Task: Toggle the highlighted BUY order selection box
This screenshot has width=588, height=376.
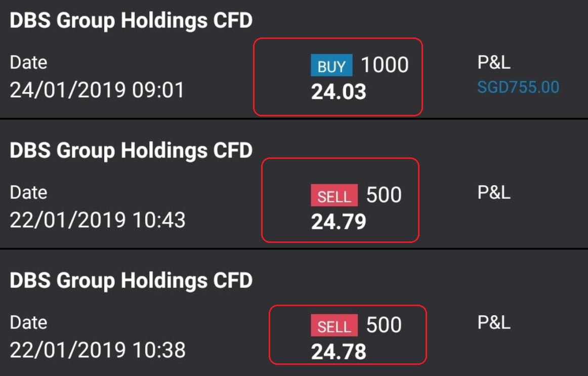Action: [338, 76]
